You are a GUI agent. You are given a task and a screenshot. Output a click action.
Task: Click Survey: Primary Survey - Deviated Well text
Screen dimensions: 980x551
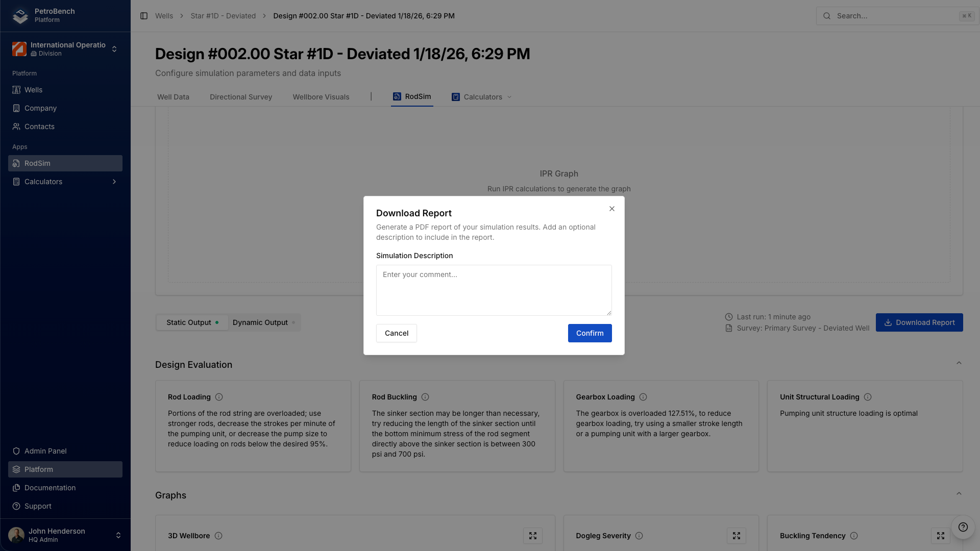point(803,328)
